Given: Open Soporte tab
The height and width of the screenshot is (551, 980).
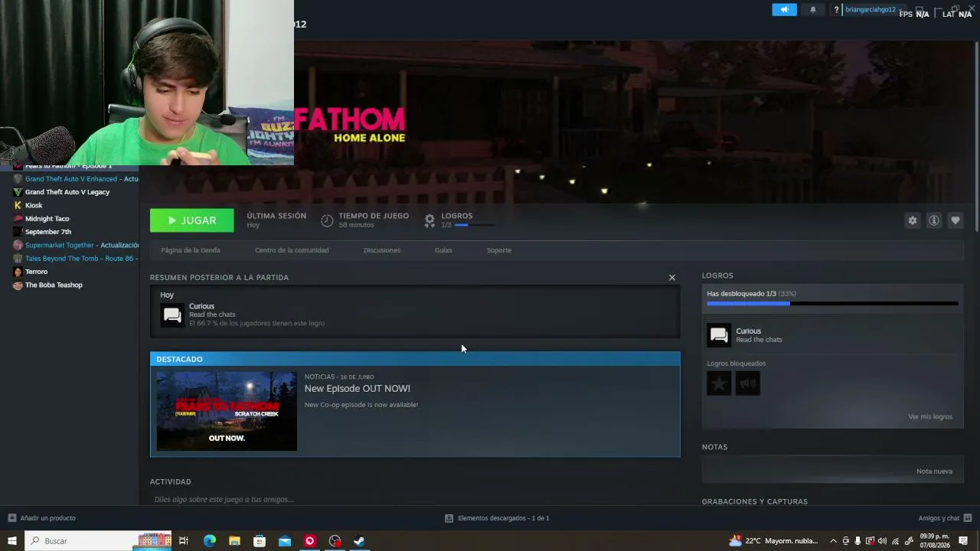Looking at the screenshot, I should 499,250.
